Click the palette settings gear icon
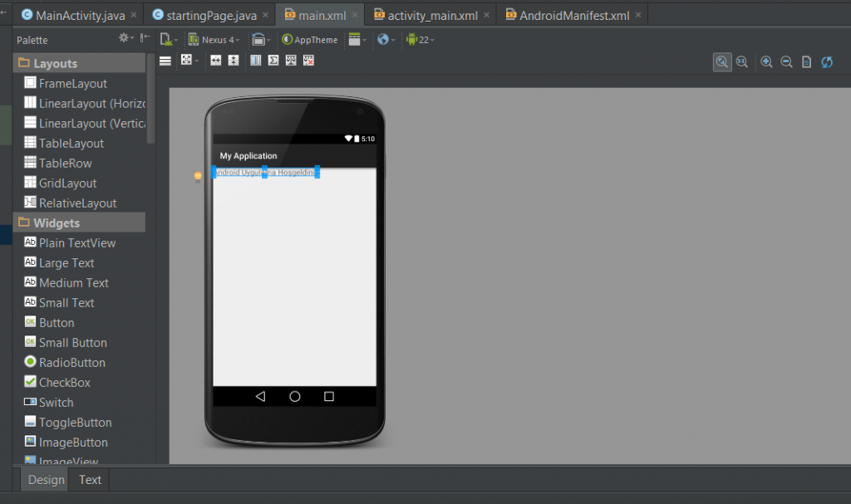851x504 pixels. (123, 37)
